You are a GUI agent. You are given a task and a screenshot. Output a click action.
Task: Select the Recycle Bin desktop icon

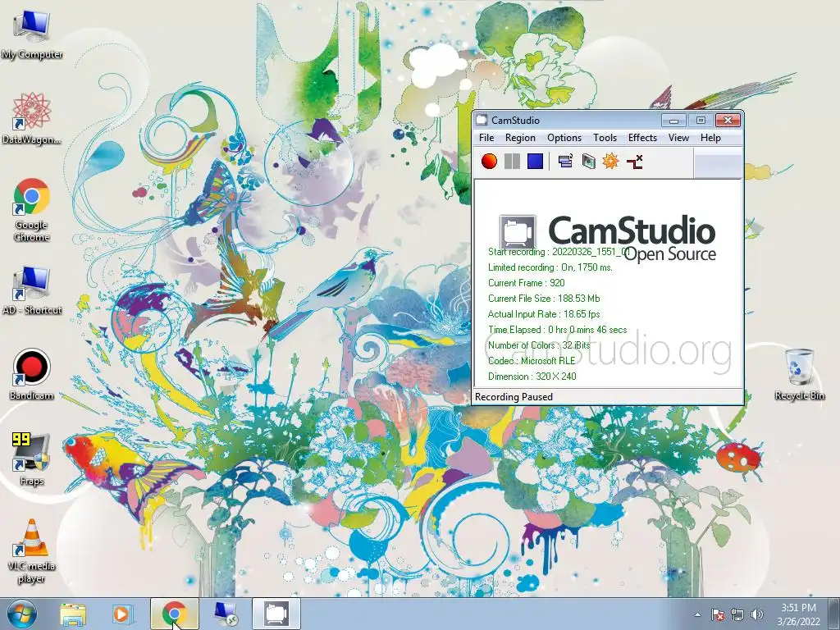(799, 374)
